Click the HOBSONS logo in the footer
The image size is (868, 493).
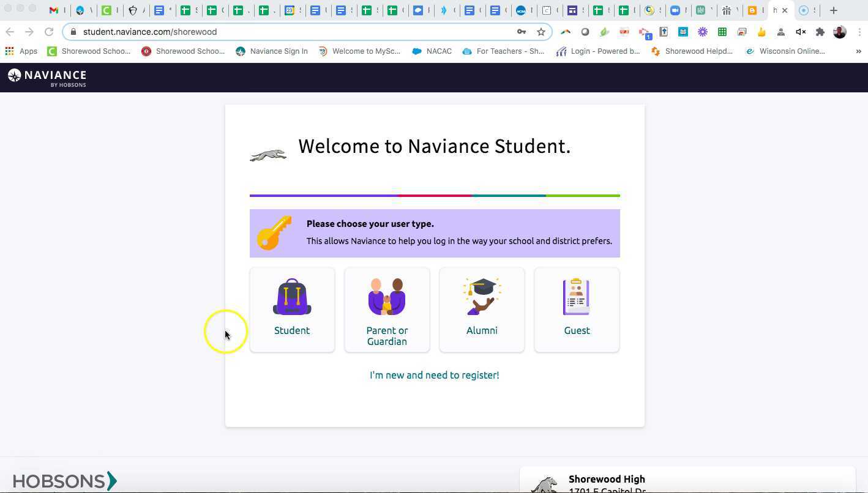coord(65,481)
